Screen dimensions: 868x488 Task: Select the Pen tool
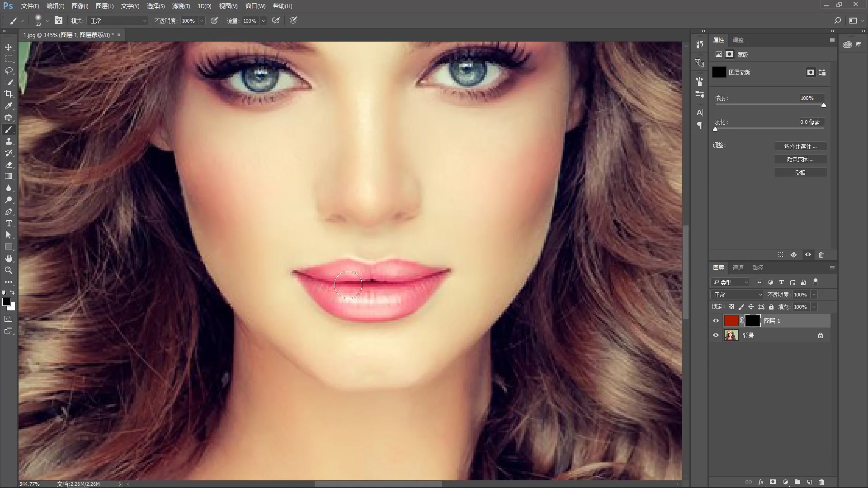9,211
